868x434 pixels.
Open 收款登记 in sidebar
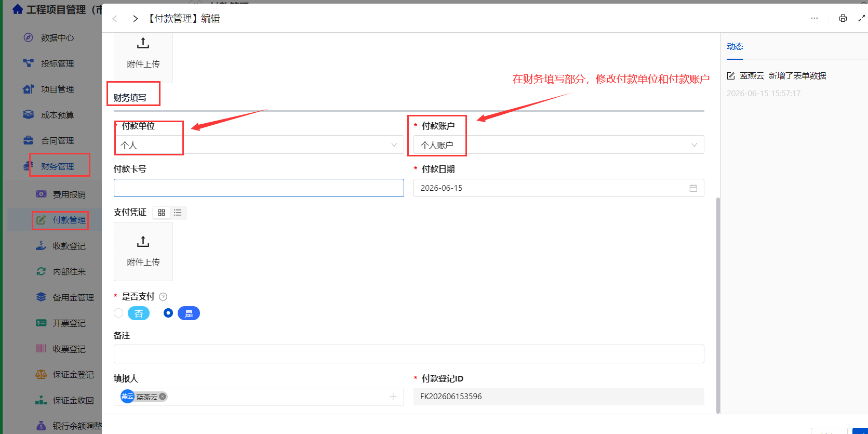[69, 246]
